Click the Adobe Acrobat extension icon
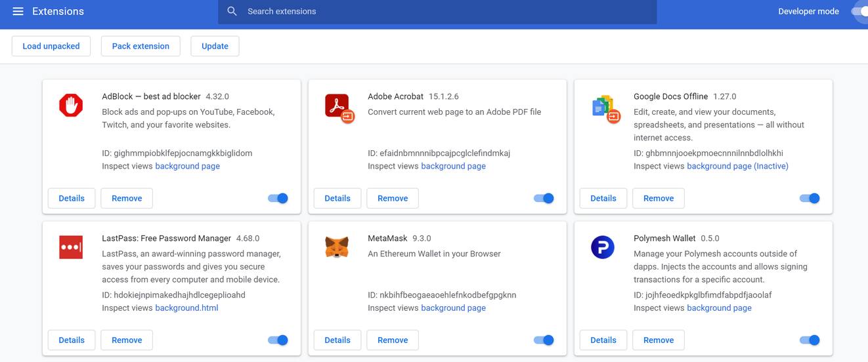 [339, 108]
